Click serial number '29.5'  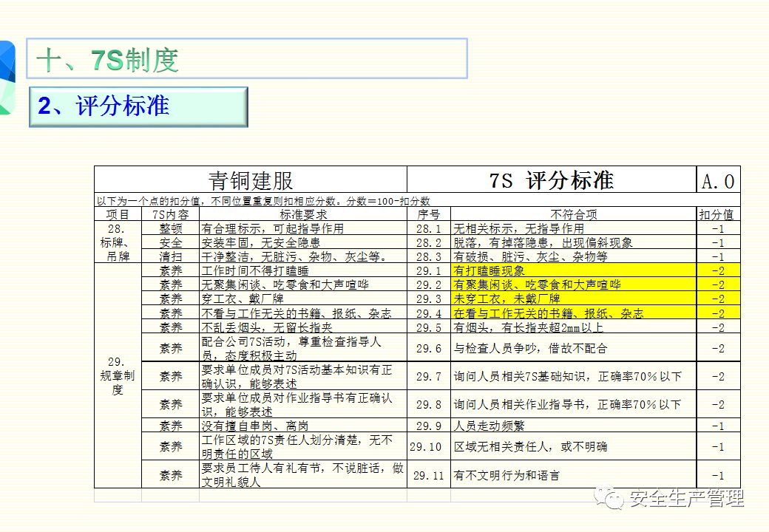click(x=429, y=327)
